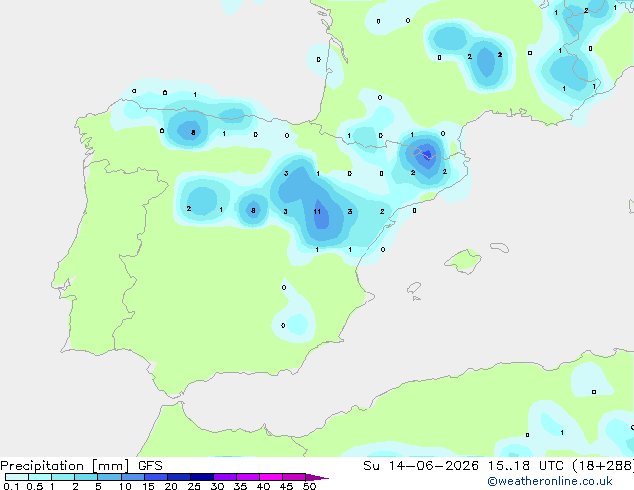634x490 pixels.
Task: Click the Menorca island outline
Action: [500, 247]
